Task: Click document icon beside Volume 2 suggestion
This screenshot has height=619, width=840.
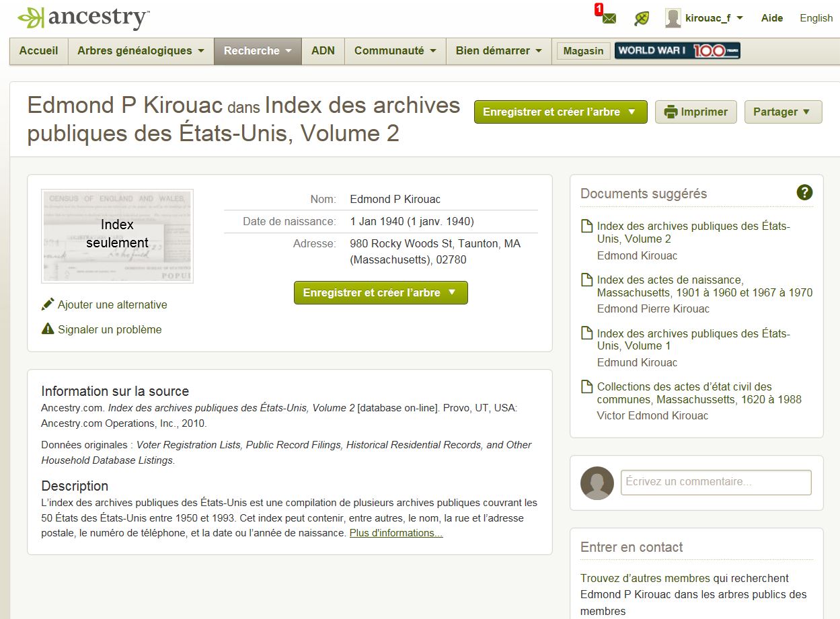Action: 586,226
